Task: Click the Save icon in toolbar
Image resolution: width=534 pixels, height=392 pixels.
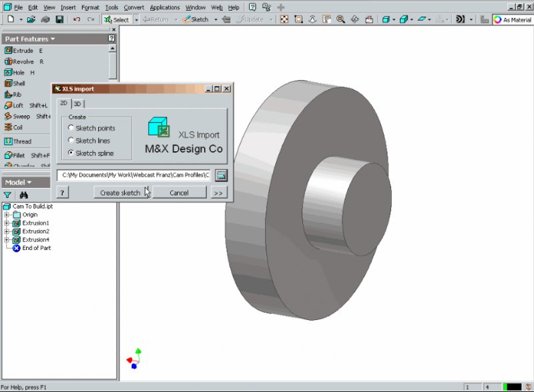Action: click(59, 19)
